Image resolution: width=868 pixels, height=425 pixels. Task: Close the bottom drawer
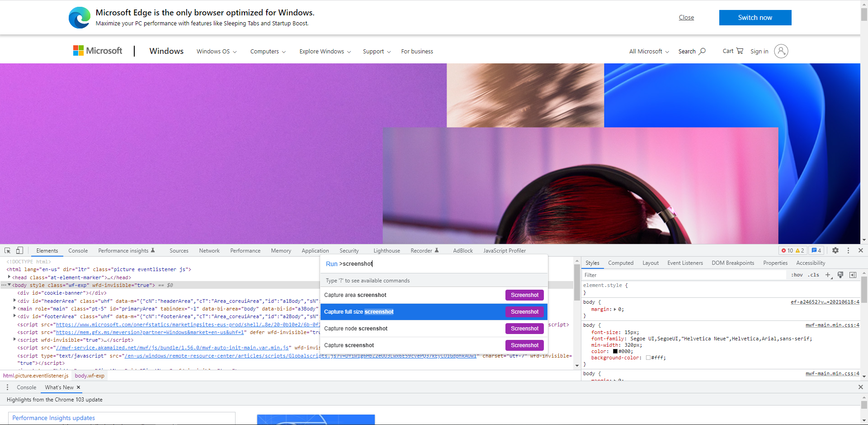coord(861,387)
